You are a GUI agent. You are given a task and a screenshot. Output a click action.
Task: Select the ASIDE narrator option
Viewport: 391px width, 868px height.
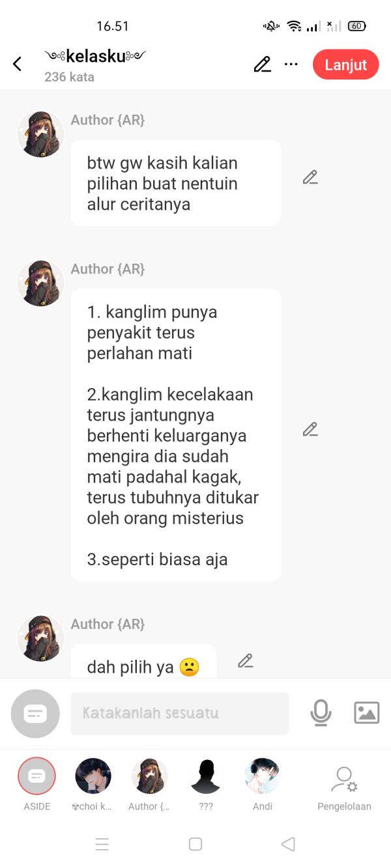coord(36,785)
